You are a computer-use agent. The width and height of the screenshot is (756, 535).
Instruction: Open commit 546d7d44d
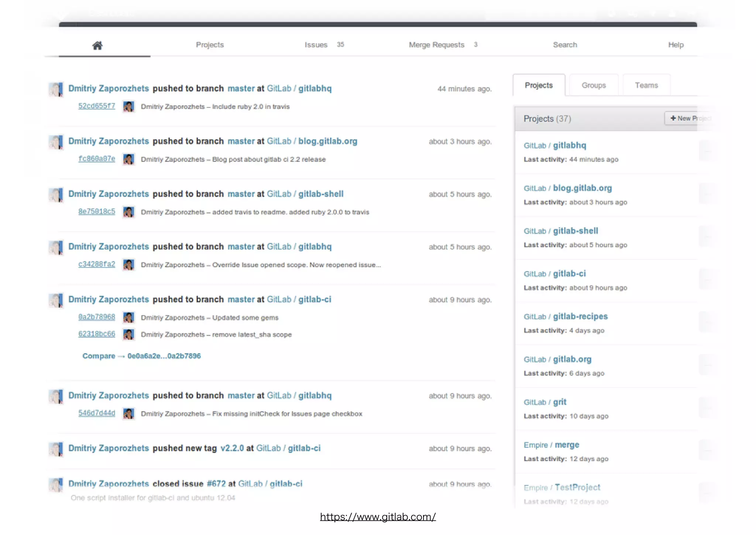97,413
